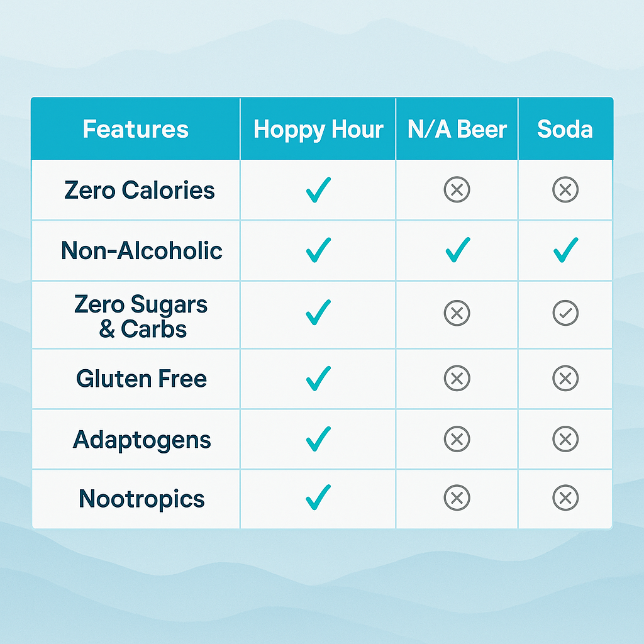Screen dimensions: 644x644
Task: Select the Hoppy Hour column header
Action: click(318, 130)
